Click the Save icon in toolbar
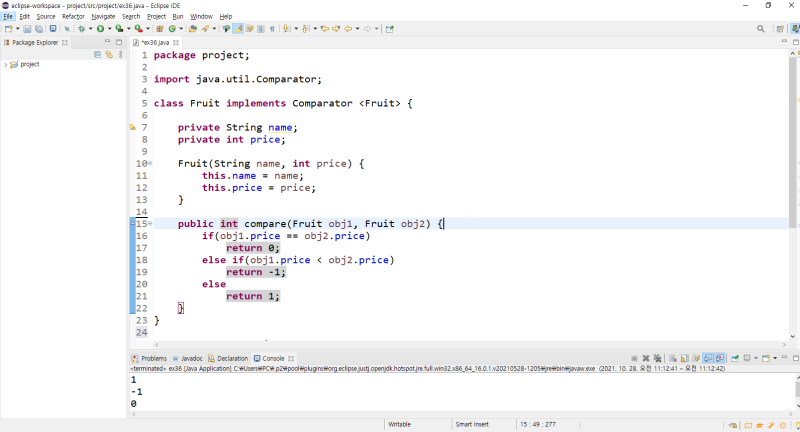This screenshot has height=432, width=800. [29, 29]
